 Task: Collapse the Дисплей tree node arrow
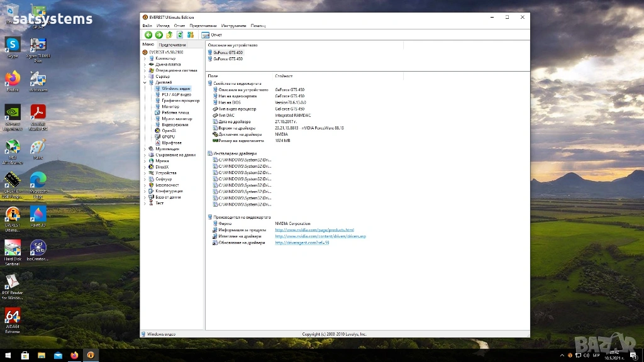[x=145, y=82]
